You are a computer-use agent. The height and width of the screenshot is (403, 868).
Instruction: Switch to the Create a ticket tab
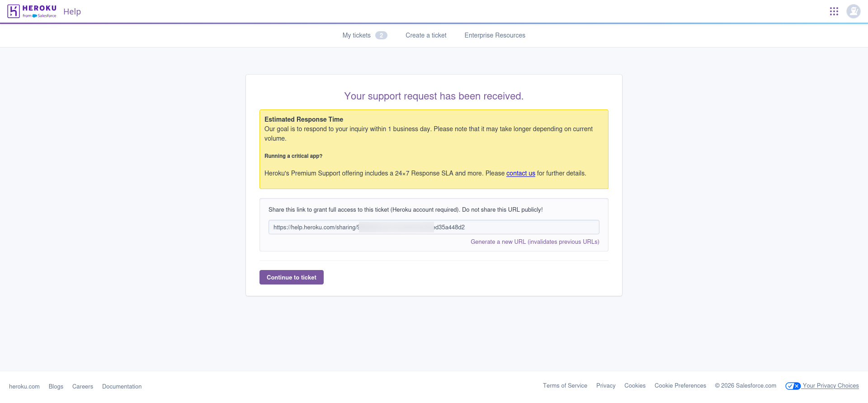pyautogui.click(x=426, y=35)
